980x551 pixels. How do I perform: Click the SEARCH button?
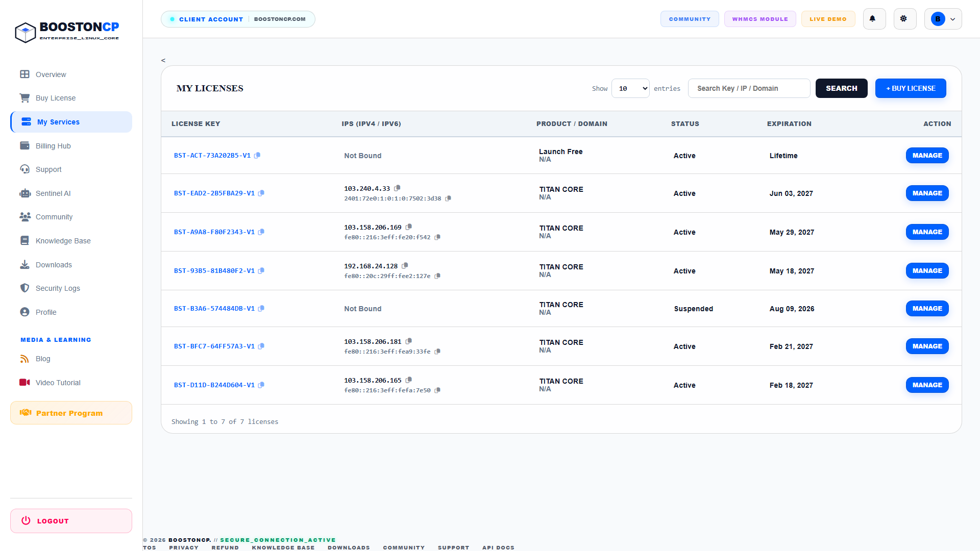(841, 88)
